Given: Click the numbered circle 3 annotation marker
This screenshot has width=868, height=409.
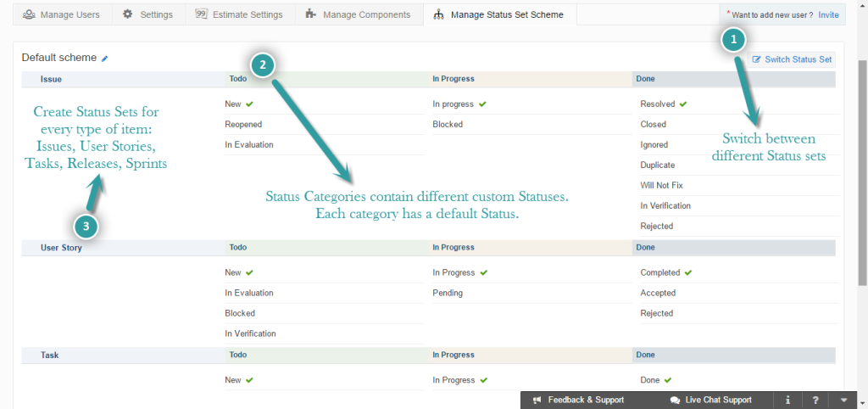Looking at the screenshot, I should (86, 226).
